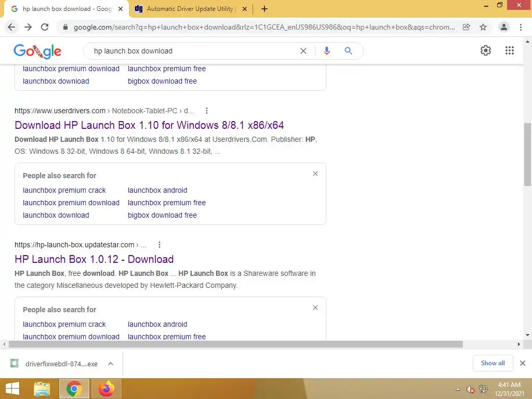Open Download HP Launch Box 1.10 result
This screenshot has height=399, width=532.
click(x=149, y=125)
